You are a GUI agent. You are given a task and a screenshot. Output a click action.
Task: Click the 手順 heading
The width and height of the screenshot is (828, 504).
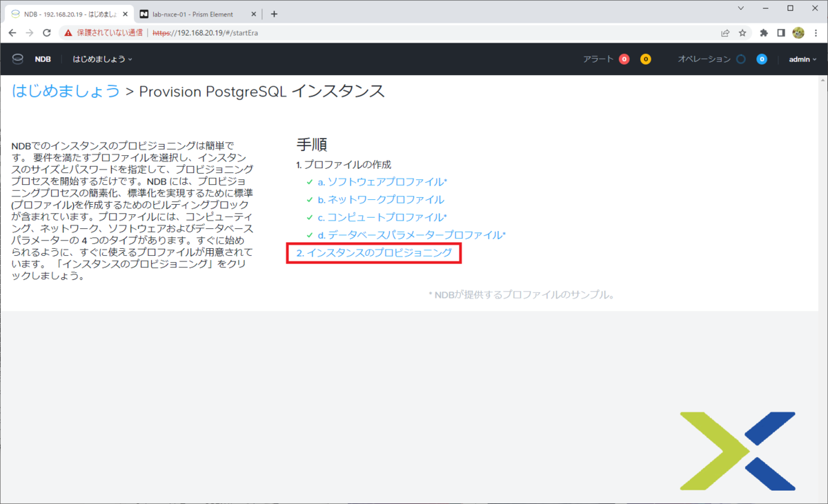[x=311, y=144]
